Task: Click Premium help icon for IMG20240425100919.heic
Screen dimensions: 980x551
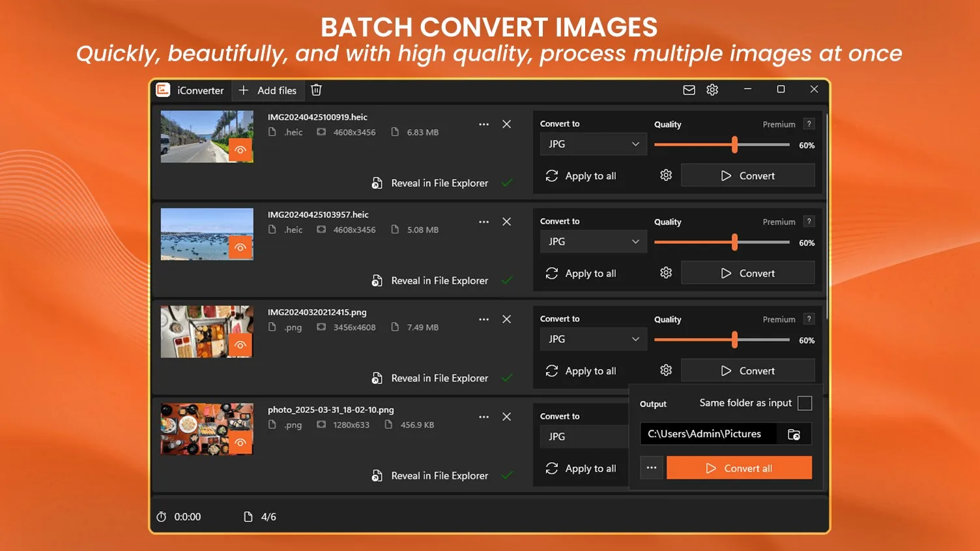Action: coord(809,124)
